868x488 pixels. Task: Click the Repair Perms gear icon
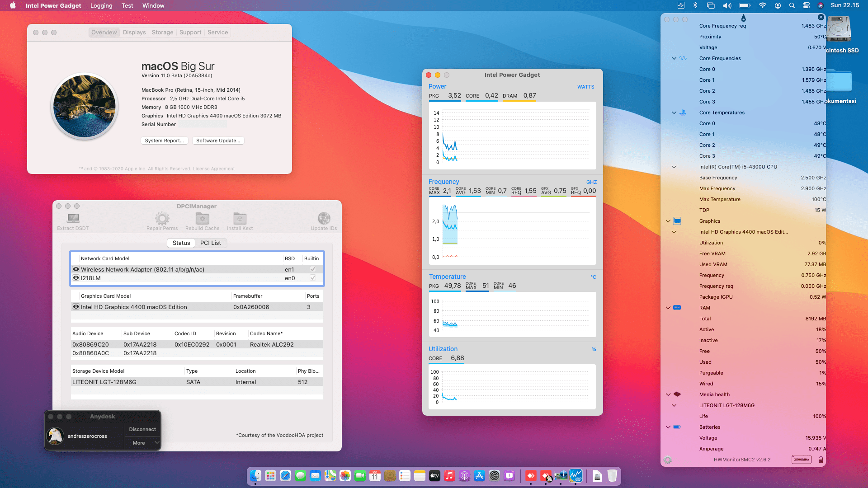(161, 218)
